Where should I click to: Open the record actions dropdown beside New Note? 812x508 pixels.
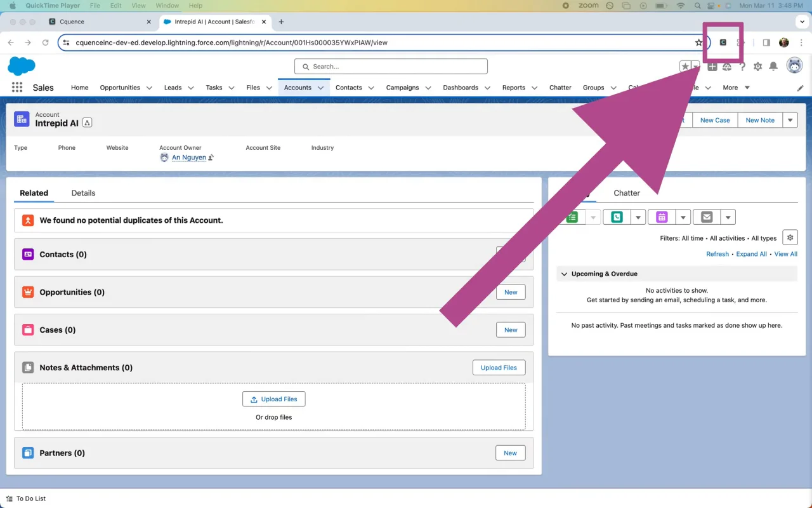coord(790,120)
